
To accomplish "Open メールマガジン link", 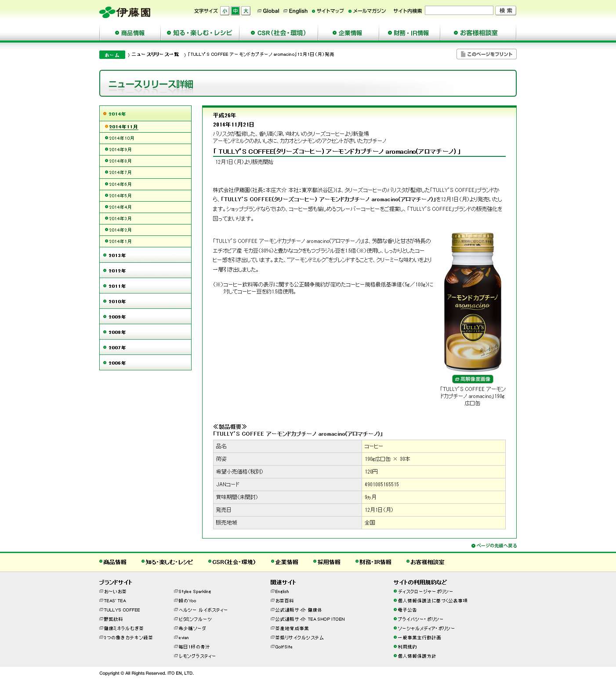I will (x=367, y=11).
